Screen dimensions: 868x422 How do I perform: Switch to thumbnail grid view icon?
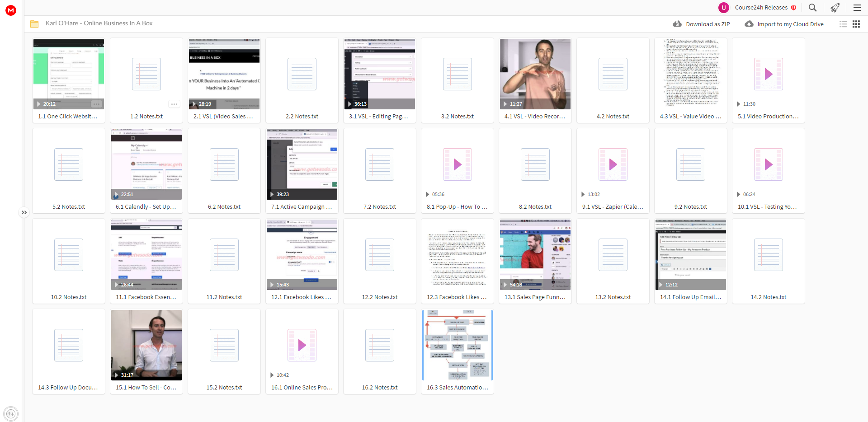(856, 24)
